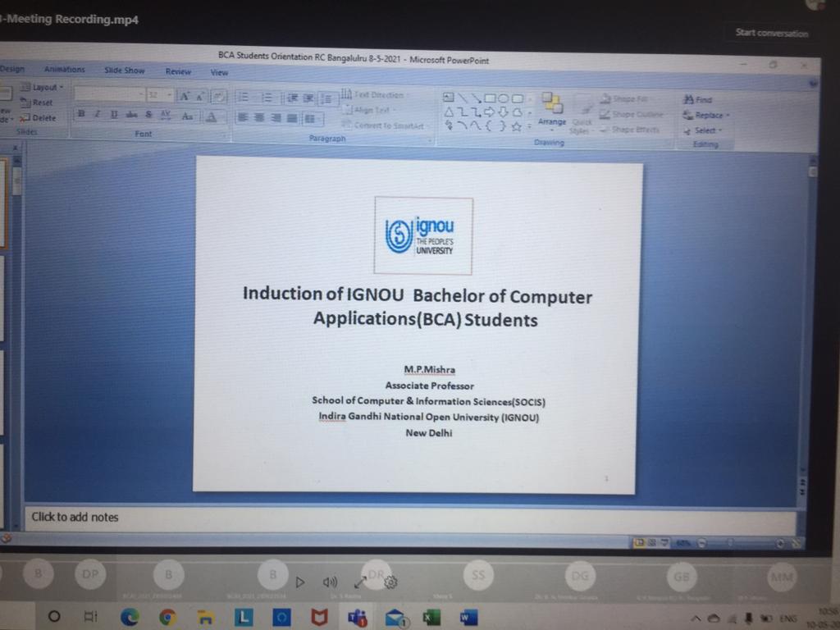
Task: Select the 5-Point Star shape
Action: click(517, 127)
